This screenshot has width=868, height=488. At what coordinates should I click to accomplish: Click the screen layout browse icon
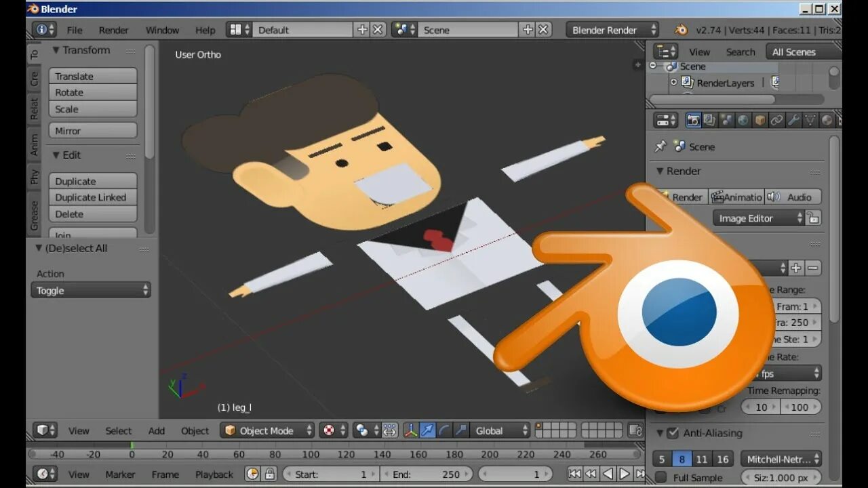(x=239, y=30)
